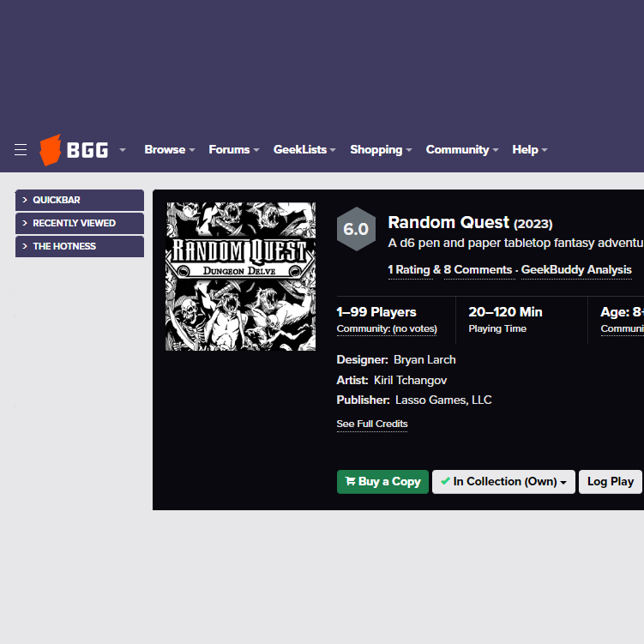Open artist Kiril Tchangov link

(410, 381)
